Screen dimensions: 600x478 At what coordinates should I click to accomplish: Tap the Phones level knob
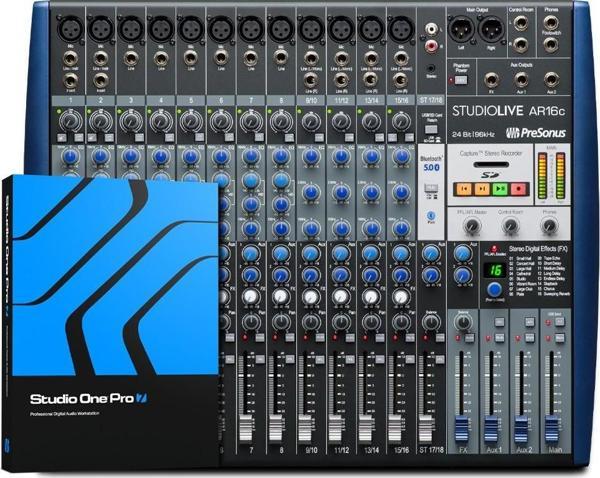click(549, 226)
